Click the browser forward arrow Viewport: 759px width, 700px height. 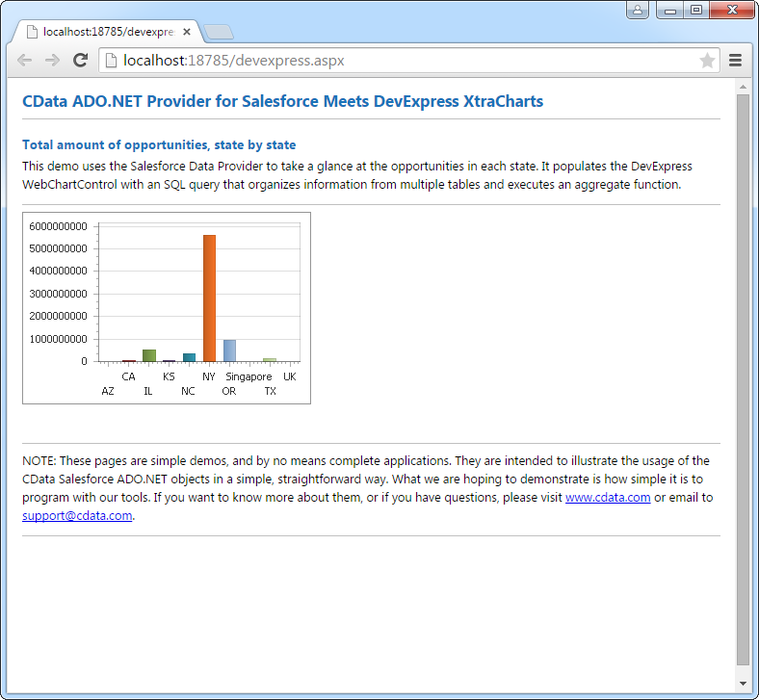[53, 61]
